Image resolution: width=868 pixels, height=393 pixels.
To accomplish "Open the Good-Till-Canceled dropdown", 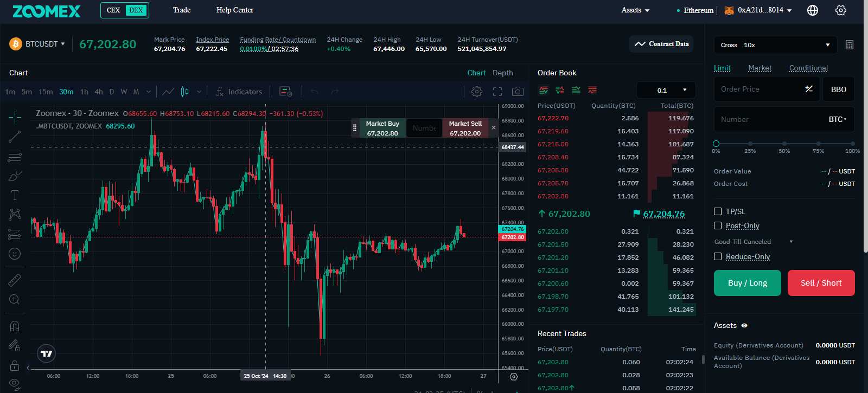I will (x=754, y=242).
